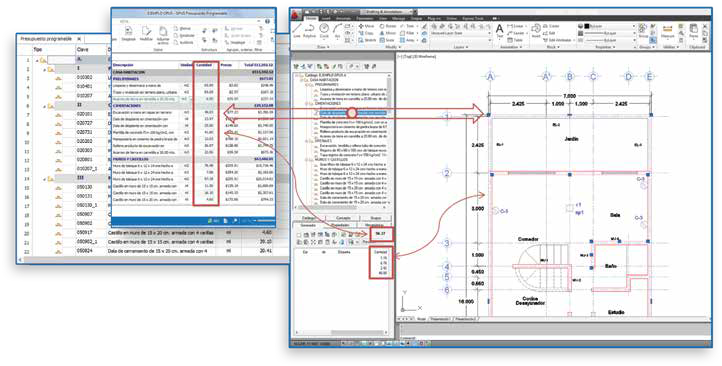The height and width of the screenshot is (366, 722).
Task: Collapse the row 1 tree node
Action: (x=37, y=60)
